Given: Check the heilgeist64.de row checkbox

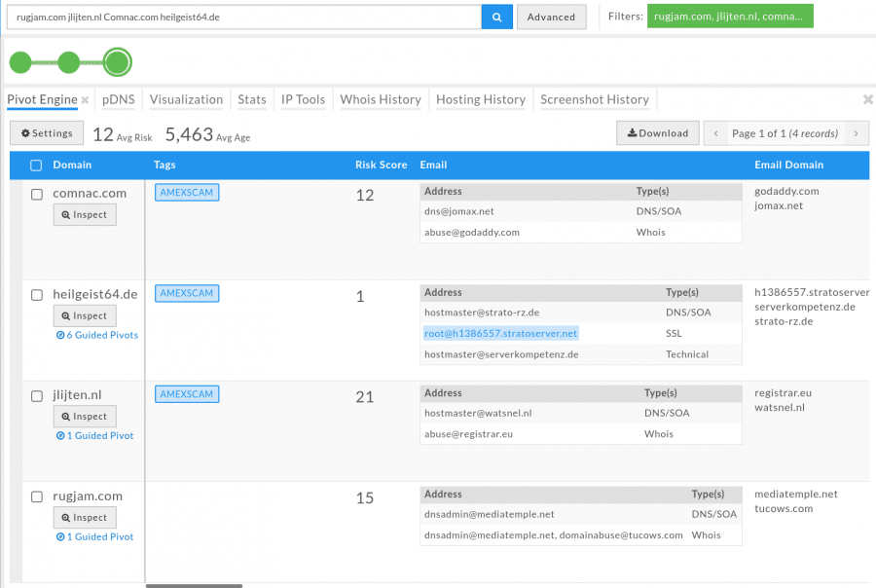Looking at the screenshot, I should coord(37,295).
